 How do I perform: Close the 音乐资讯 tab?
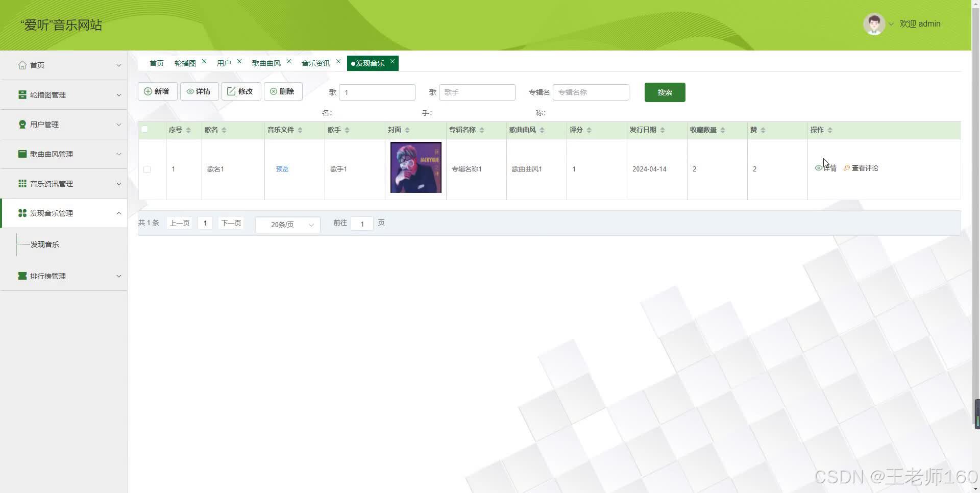pos(338,61)
